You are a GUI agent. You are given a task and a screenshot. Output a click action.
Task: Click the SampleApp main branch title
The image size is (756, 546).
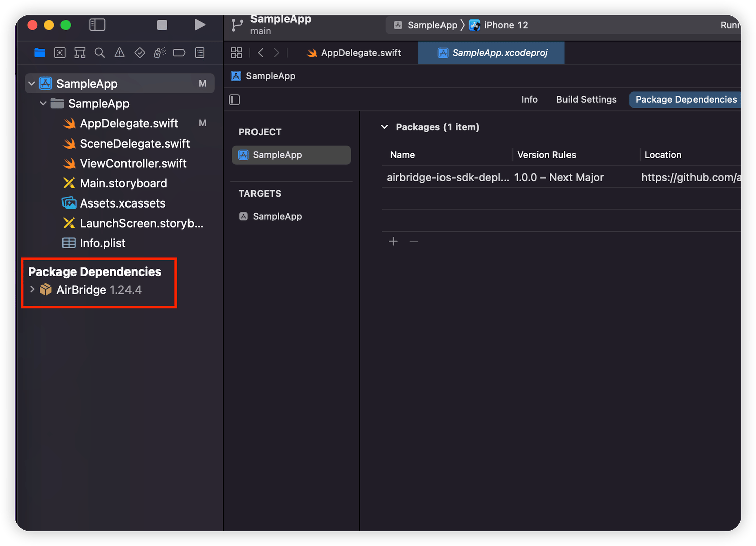pos(281,25)
